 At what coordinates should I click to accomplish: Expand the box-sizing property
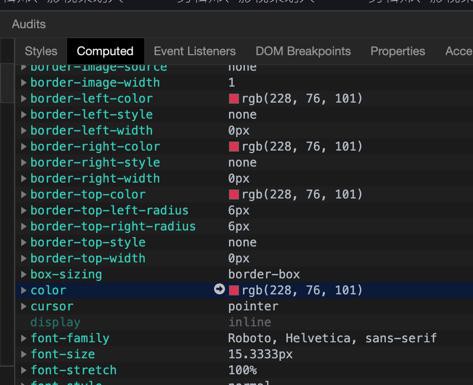(23, 274)
